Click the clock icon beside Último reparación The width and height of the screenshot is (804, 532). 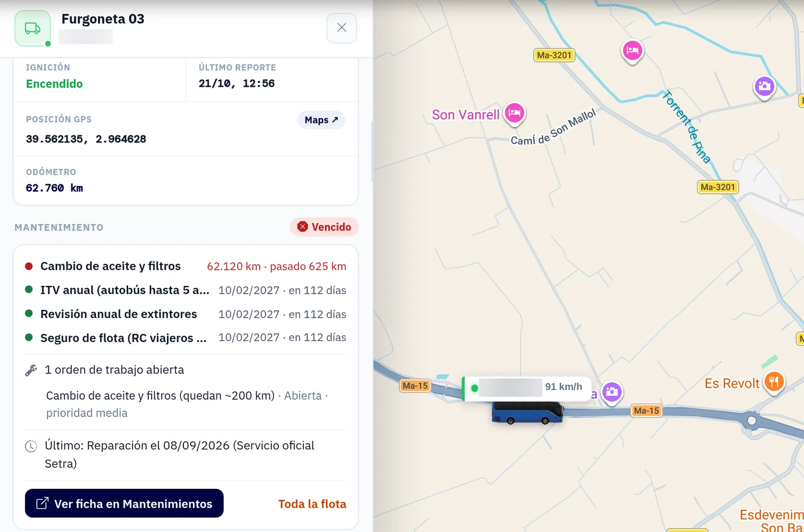(31, 446)
